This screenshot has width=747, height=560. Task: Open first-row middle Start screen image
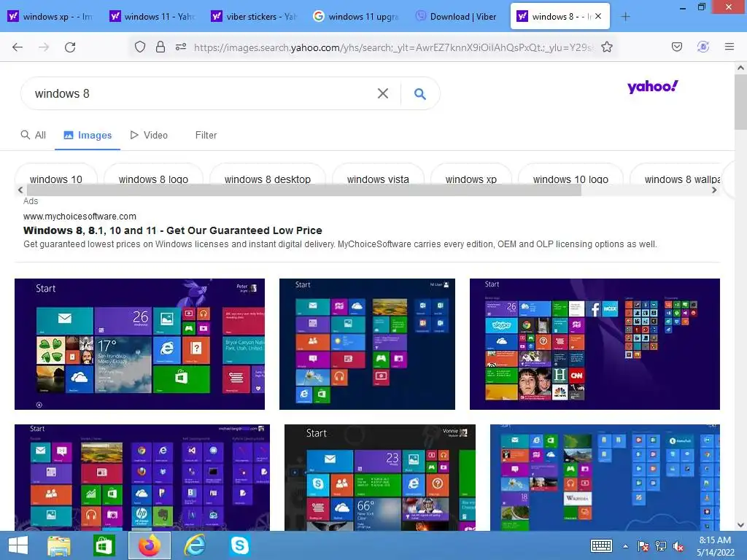click(367, 344)
